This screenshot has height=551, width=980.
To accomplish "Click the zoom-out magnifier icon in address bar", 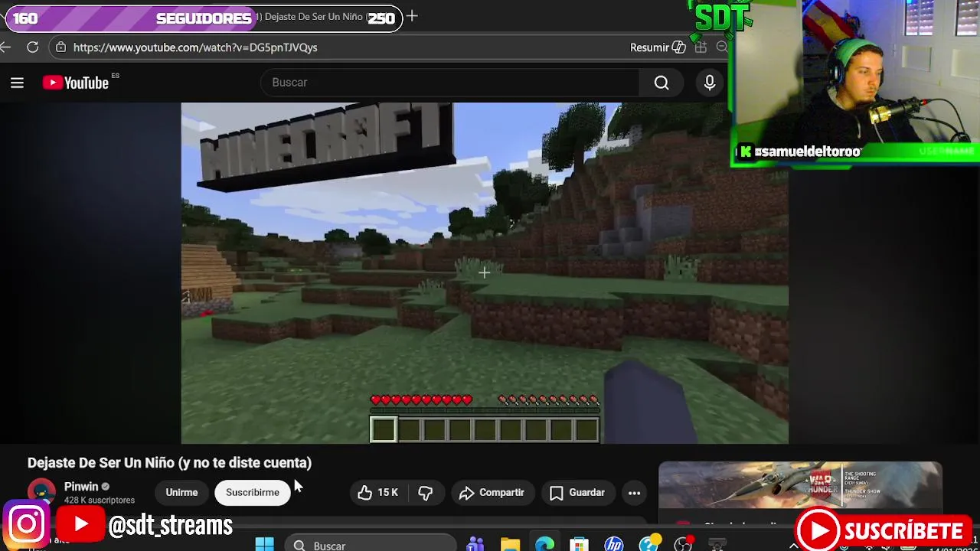I will (x=721, y=47).
